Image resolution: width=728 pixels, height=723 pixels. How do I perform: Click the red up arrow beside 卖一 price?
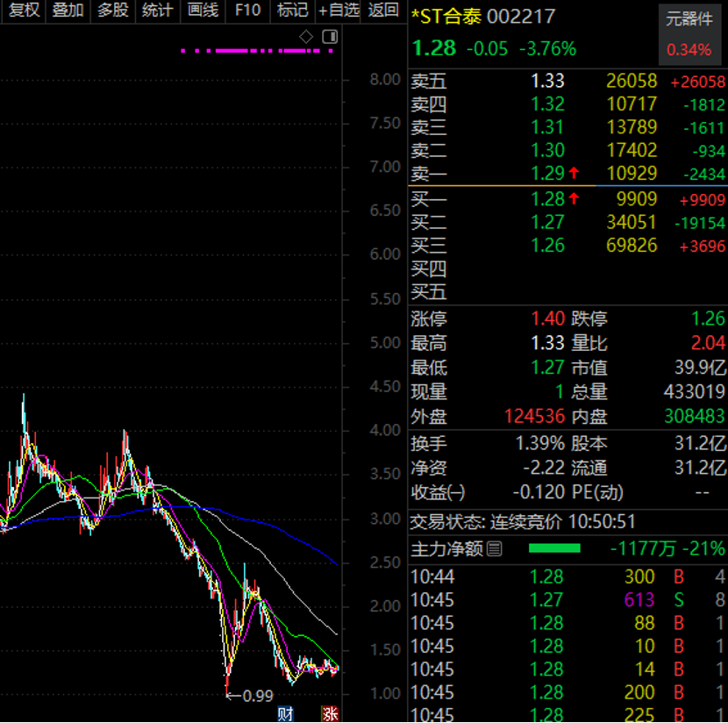click(x=574, y=174)
